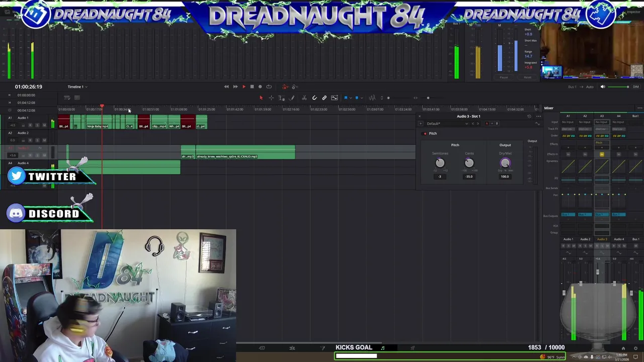
Task: Arm record on Audio 1 track
Action: pyautogui.click(x=30, y=125)
